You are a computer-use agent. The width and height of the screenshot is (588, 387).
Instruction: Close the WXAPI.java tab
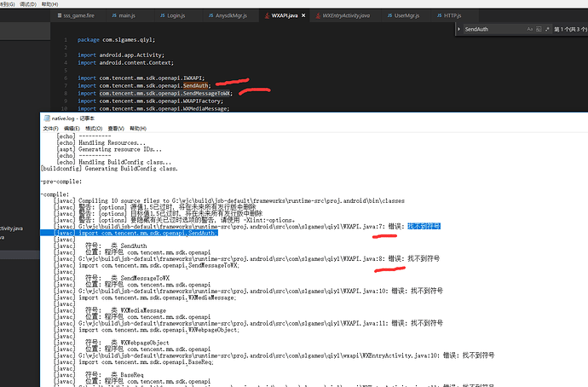tap(303, 15)
